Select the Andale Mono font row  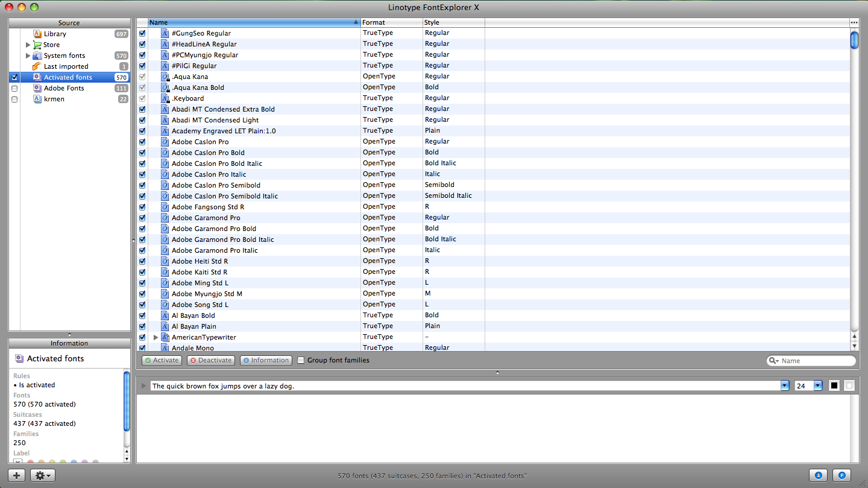pyautogui.click(x=493, y=347)
